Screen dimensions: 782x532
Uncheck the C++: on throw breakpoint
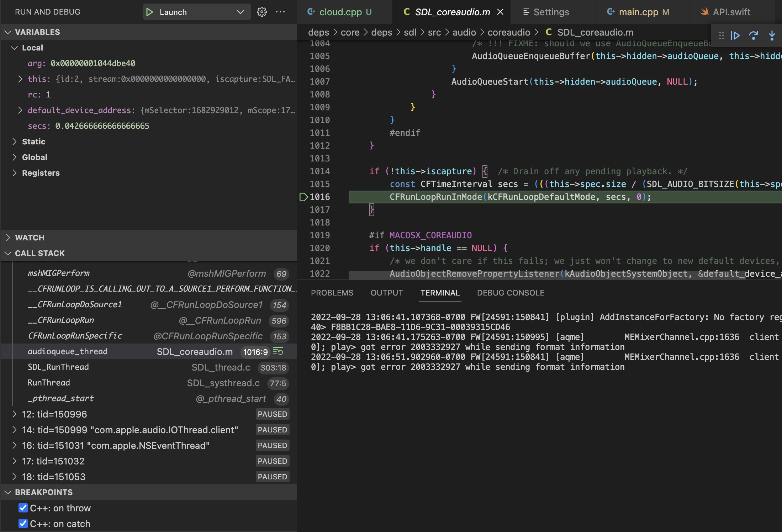click(23, 508)
